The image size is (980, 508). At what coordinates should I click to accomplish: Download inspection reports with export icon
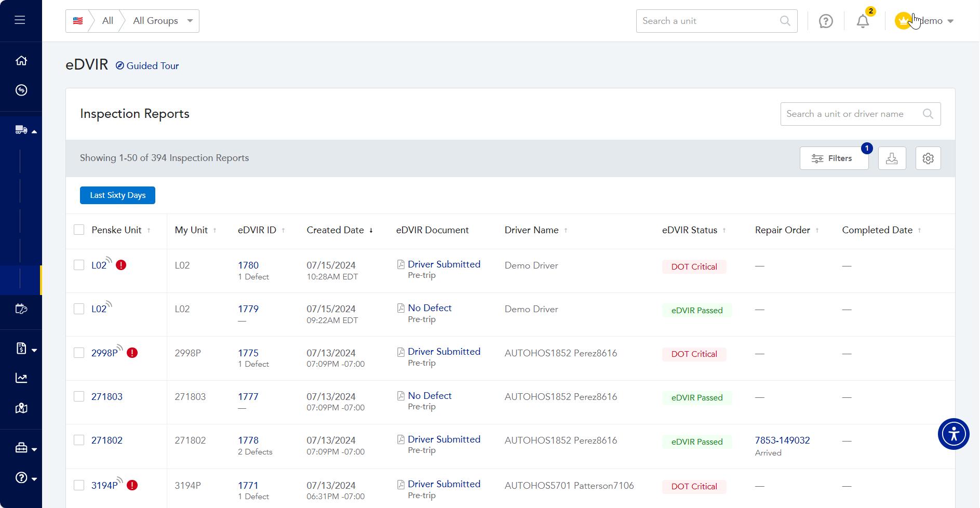[x=892, y=158]
